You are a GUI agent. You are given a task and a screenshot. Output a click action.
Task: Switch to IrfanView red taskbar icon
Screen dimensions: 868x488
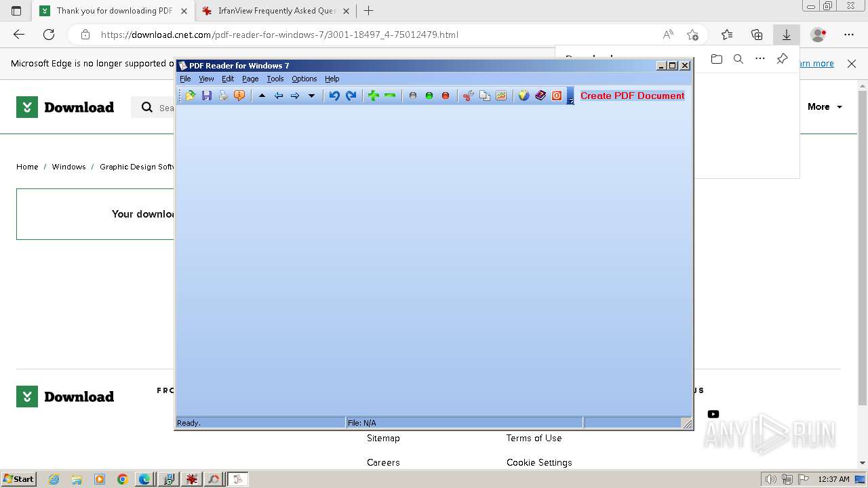click(191, 479)
